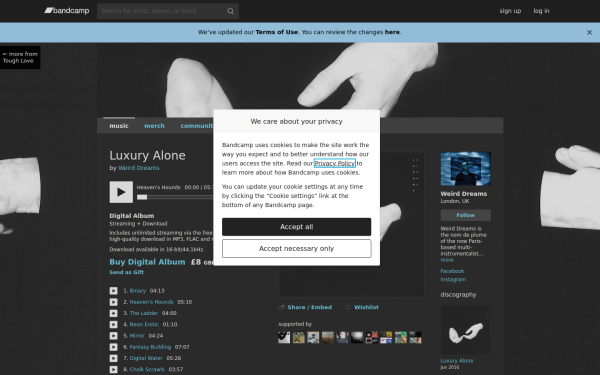Open the Terms of Use link
The width and height of the screenshot is (600, 375).
[277, 32]
